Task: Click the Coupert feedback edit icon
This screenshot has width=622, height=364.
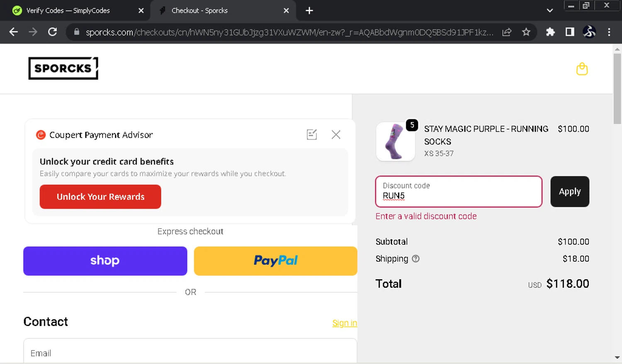Action: (x=312, y=135)
